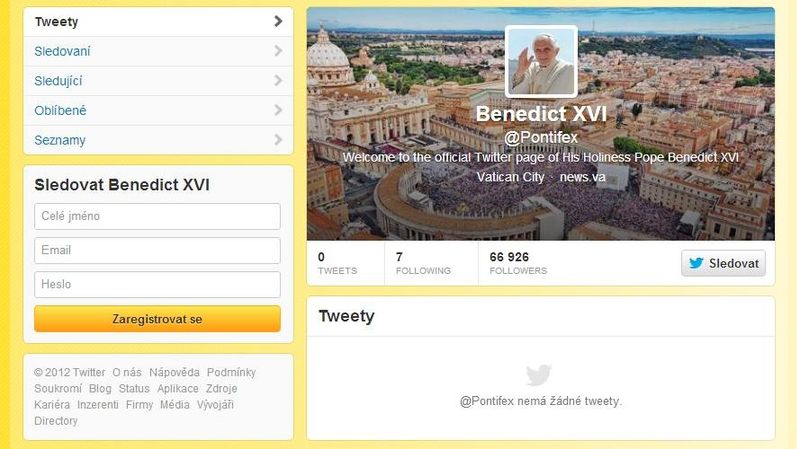The width and height of the screenshot is (797, 449).
Task: Click the gray bird icon in empty tweets area
Action: point(539,375)
